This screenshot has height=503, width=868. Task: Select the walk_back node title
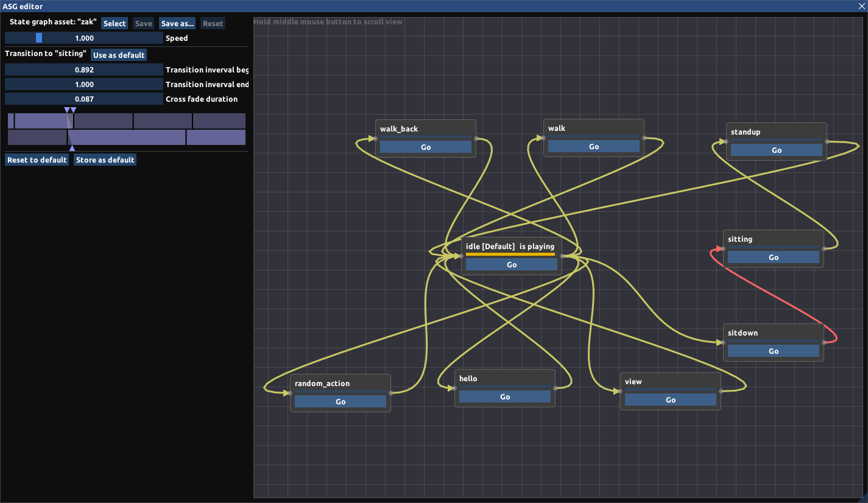pyautogui.click(x=399, y=128)
